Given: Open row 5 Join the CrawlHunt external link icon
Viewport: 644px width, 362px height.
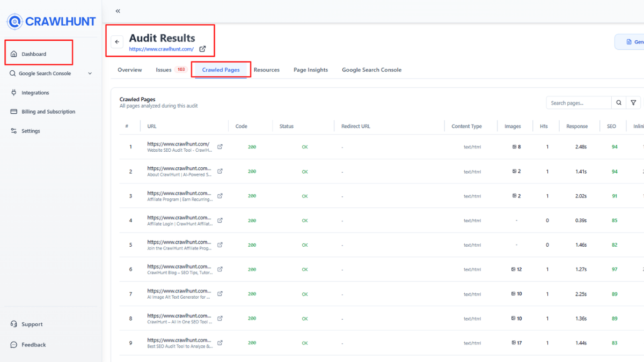Looking at the screenshot, I should point(220,245).
